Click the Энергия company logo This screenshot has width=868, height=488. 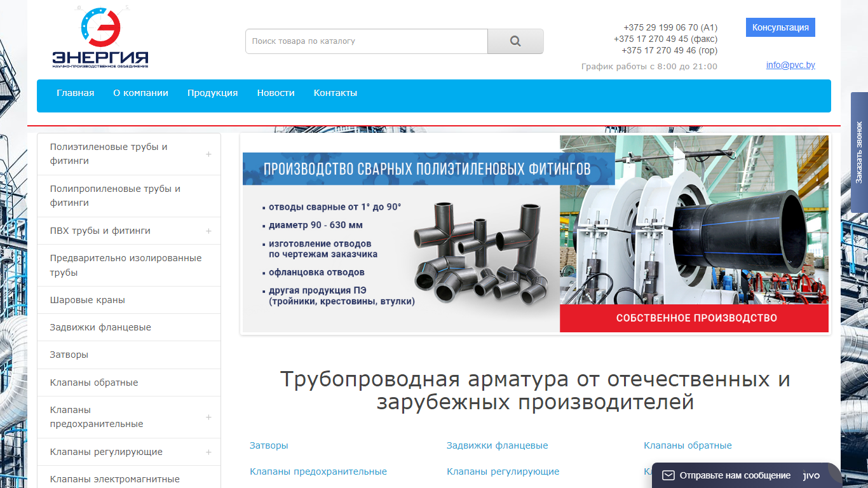tap(100, 38)
